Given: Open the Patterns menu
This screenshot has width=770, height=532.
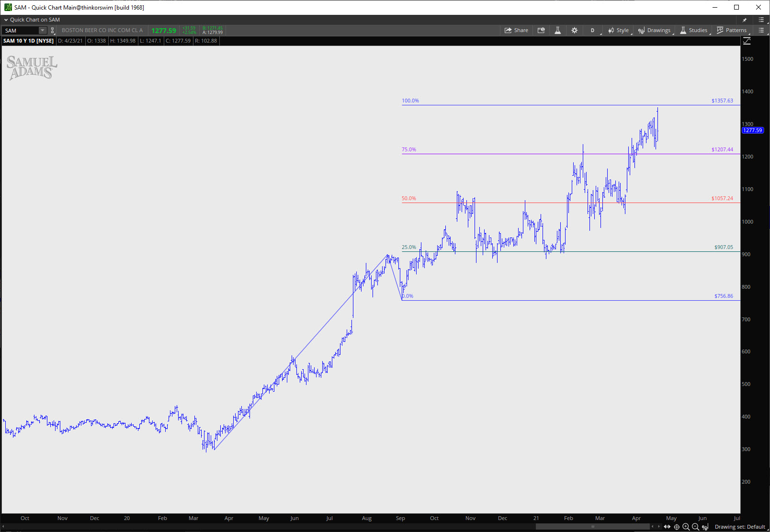Looking at the screenshot, I should (x=732, y=30).
